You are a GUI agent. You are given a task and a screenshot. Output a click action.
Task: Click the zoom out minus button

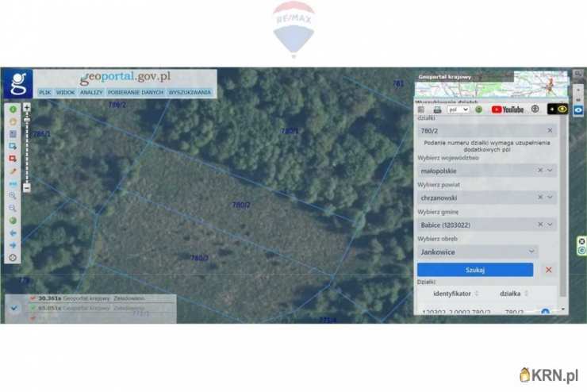[26, 188]
